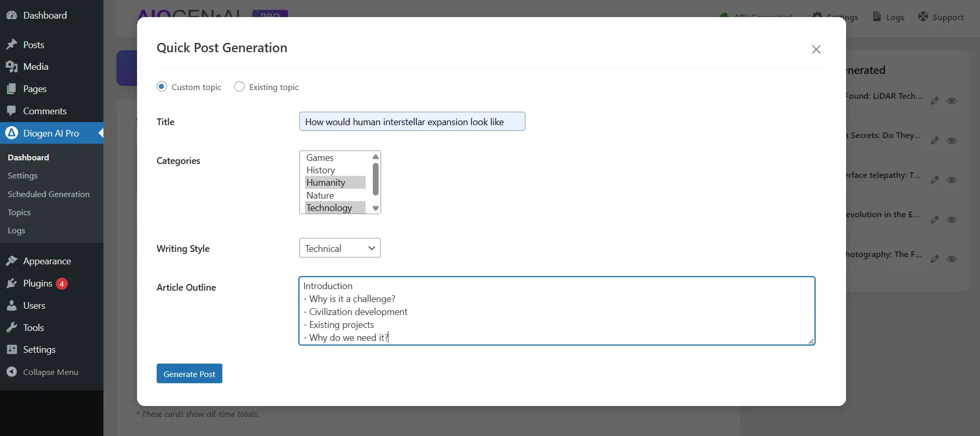Click the Tools wrench icon
The height and width of the screenshot is (436, 980).
tap(11, 328)
